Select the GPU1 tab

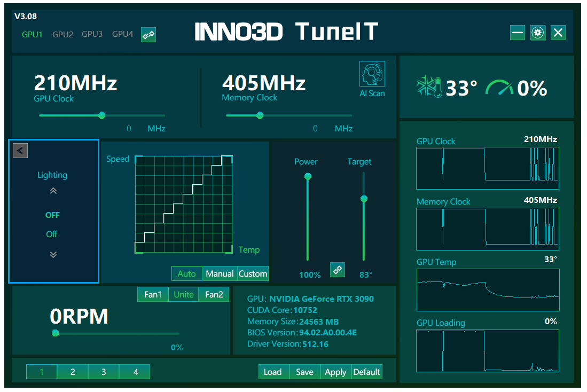pos(32,34)
